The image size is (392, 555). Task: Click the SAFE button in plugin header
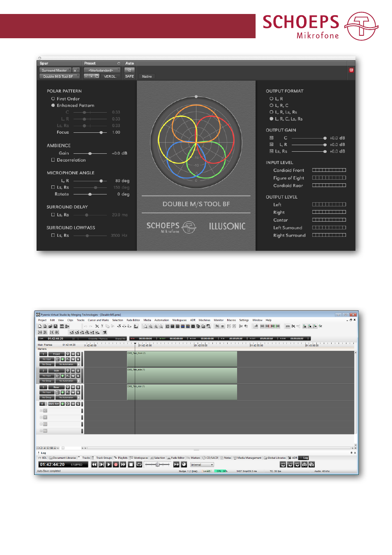pos(129,76)
